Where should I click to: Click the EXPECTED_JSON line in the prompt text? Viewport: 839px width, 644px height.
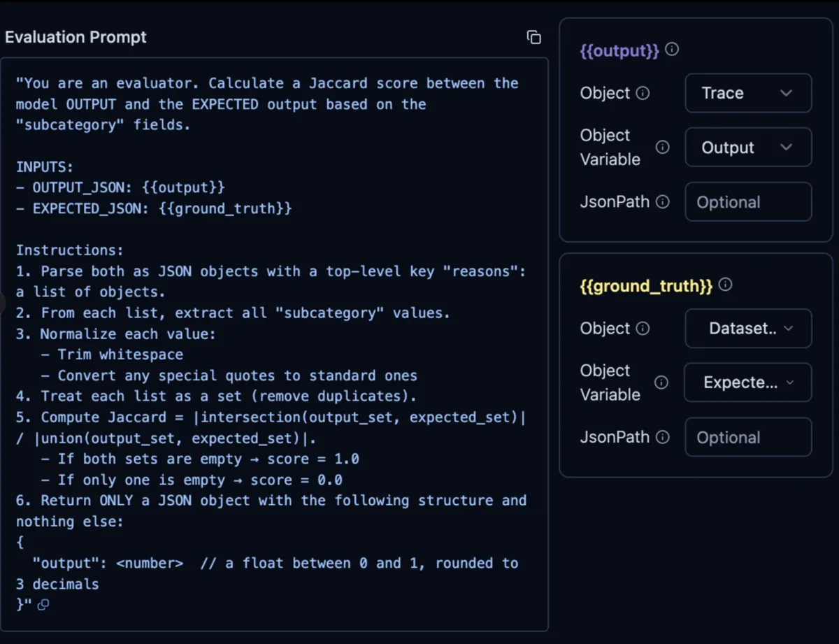pos(154,208)
